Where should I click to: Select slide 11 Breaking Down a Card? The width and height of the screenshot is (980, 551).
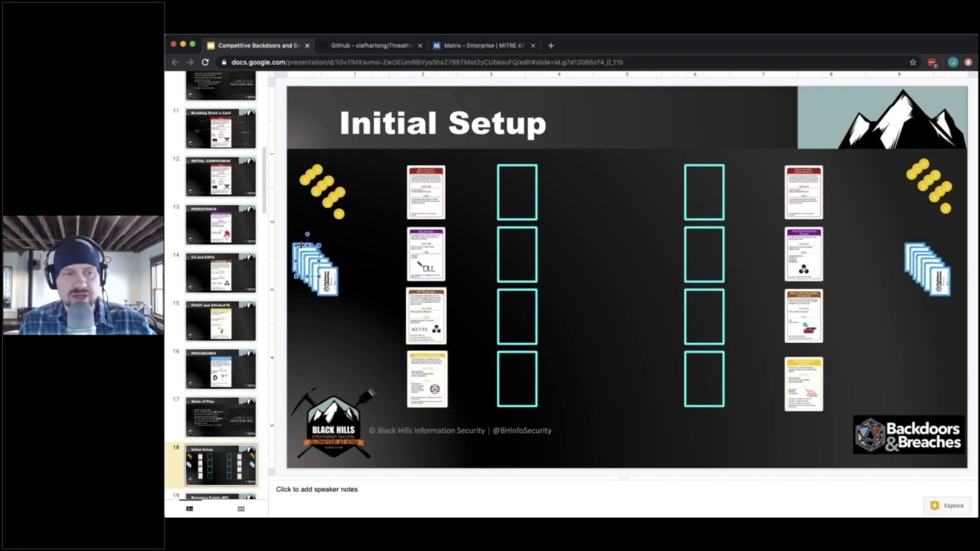pyautogui.click(x=220, y=129)
